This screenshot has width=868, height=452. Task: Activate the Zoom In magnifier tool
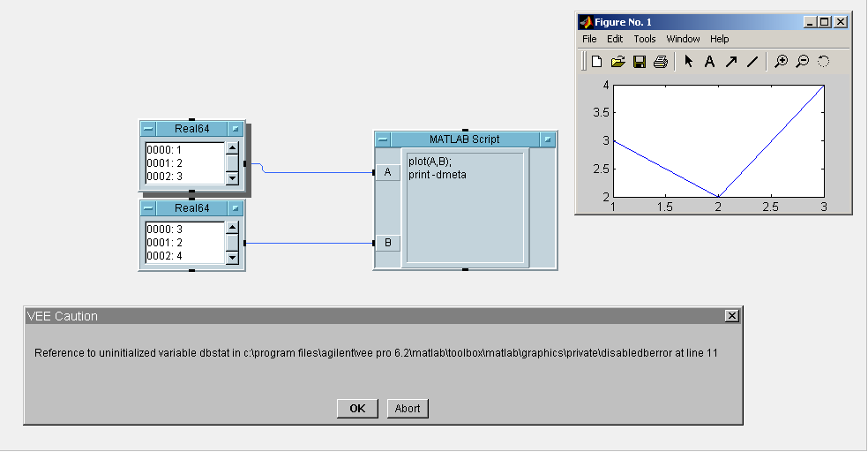pyautogui.click(x=781, y=62)
